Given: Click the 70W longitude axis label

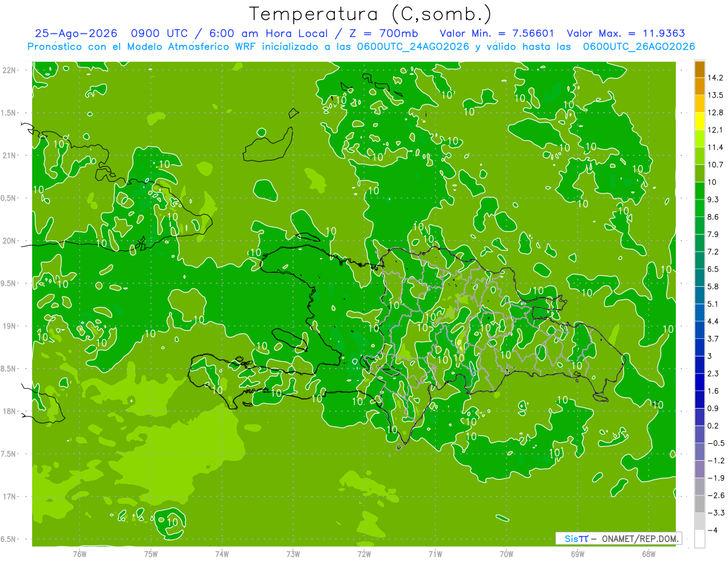Looking at the screenshot, I should coord(507,554).
